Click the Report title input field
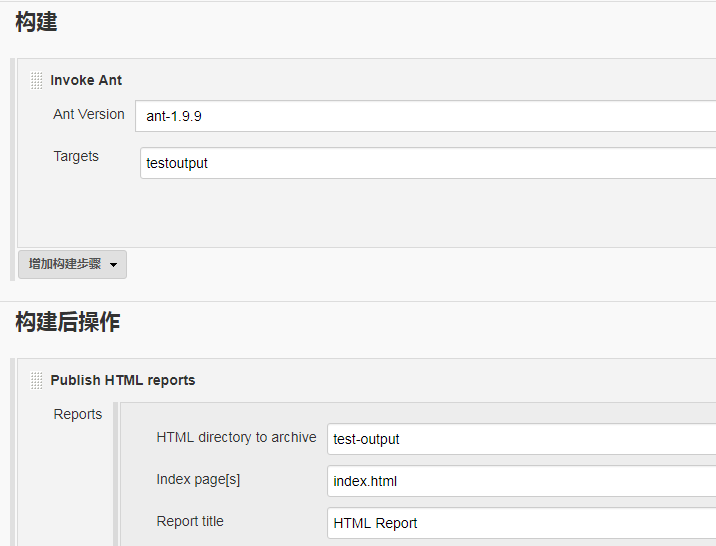Image resolution: width=716 pixels, height=546 pixels. coord(521,523)
